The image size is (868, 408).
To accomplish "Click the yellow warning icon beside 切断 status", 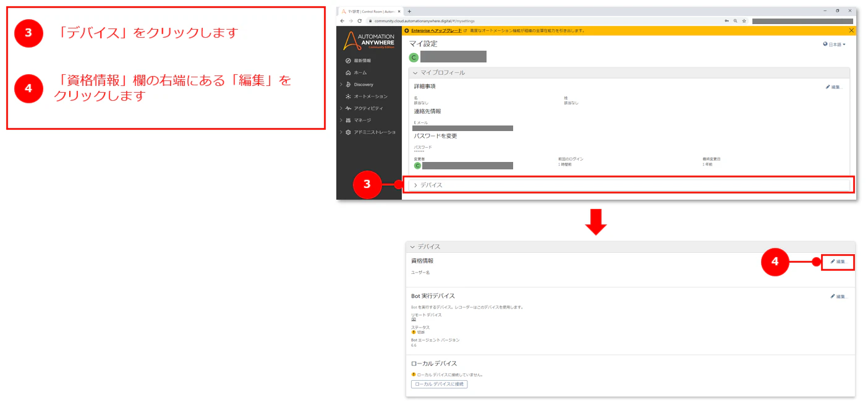I will 414,332.
